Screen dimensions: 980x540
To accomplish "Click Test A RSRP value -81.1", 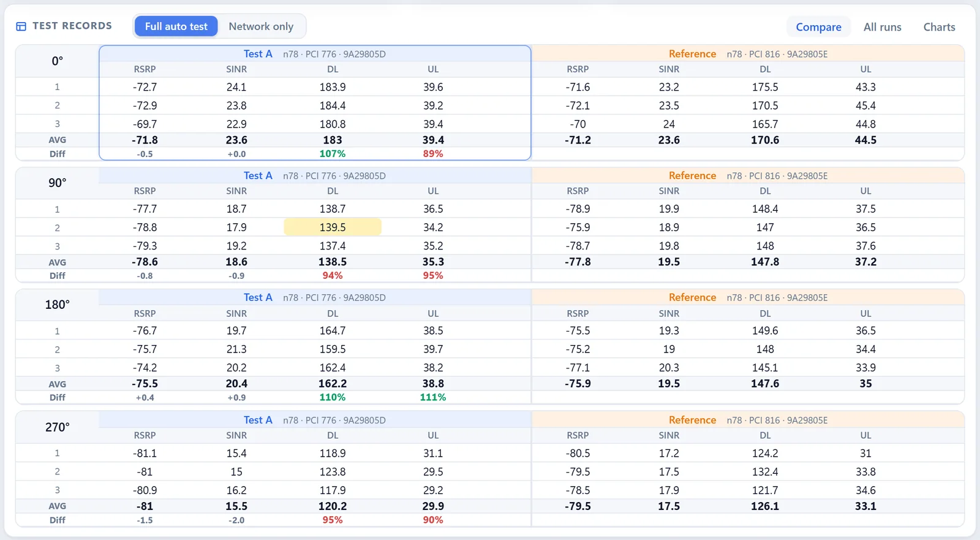I will click(x=145, y=454).
